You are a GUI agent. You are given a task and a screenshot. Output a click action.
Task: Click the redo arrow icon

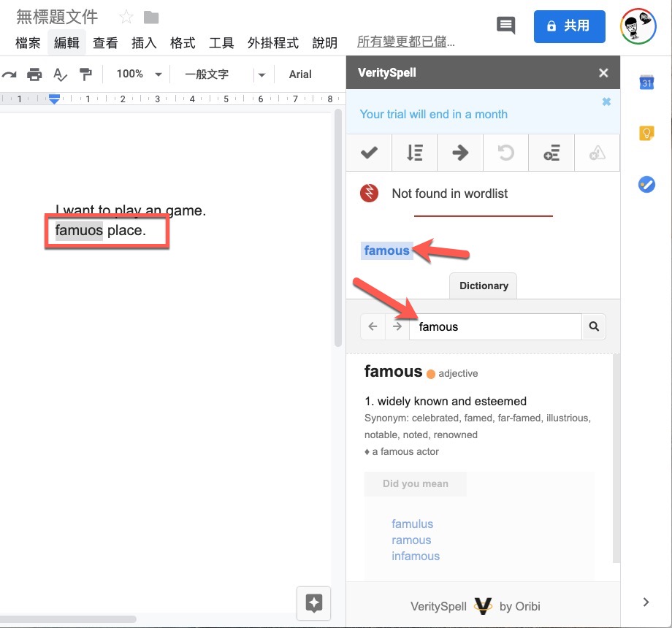[x=9, y=74]
